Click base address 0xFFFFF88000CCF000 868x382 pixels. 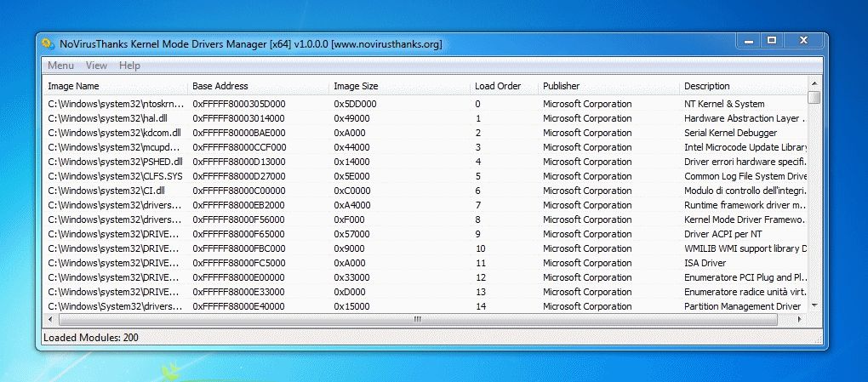coord(239,147)
